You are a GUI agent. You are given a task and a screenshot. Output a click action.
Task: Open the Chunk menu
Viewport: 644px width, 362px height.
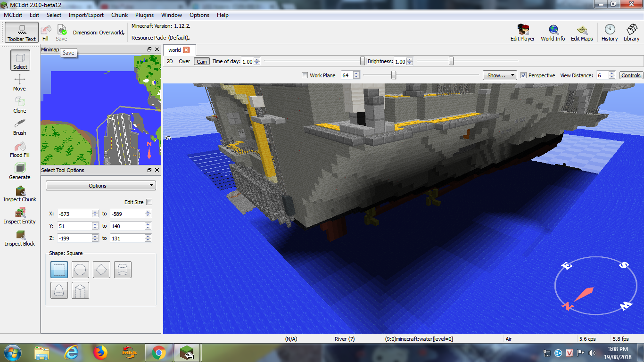point(120,15)
